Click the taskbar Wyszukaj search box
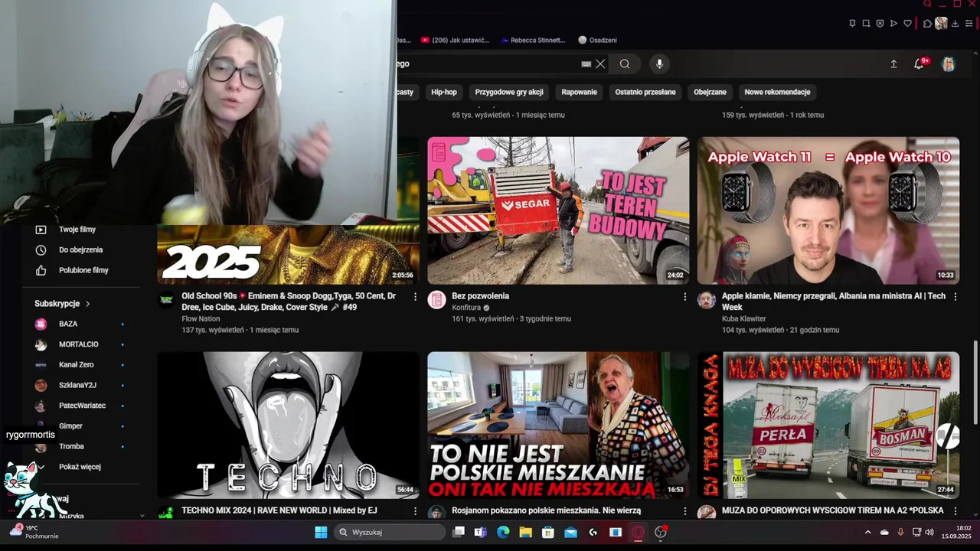The image size is (980, 551). tap(389, 532)
